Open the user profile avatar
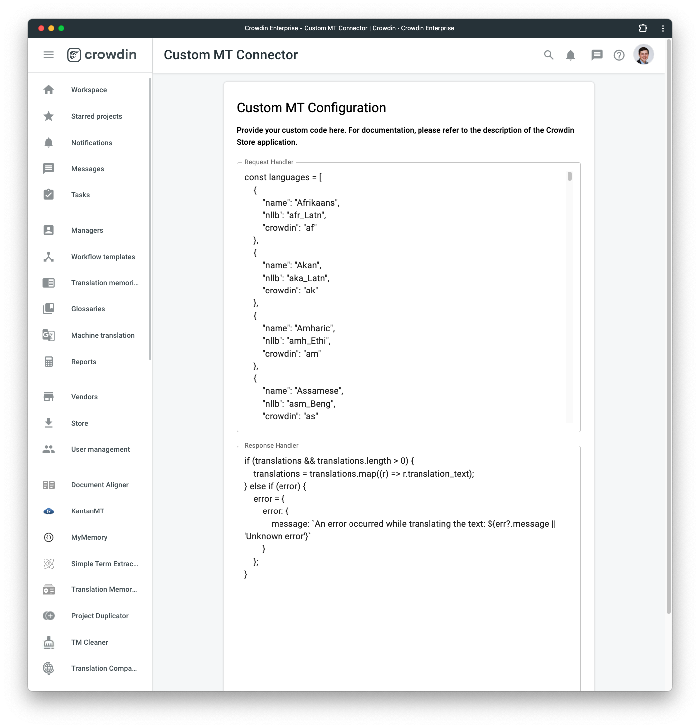 click(x=644, y=55)
